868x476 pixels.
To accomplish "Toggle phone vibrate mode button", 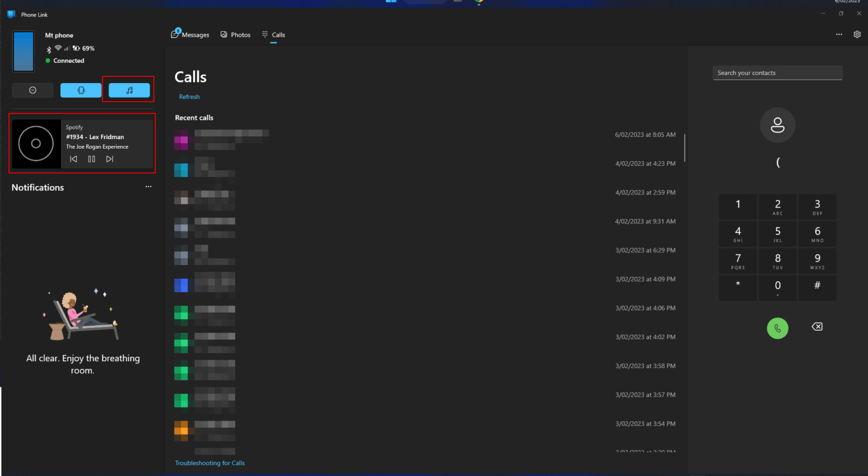I will (81, 90).
